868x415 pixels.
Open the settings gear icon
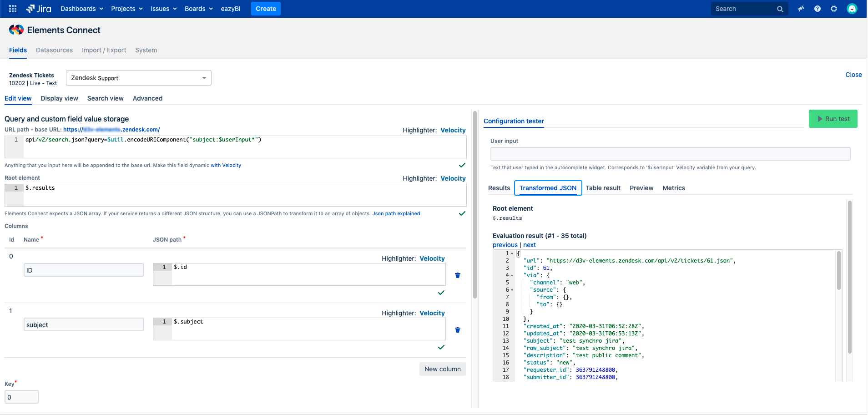tap(834, 9)
